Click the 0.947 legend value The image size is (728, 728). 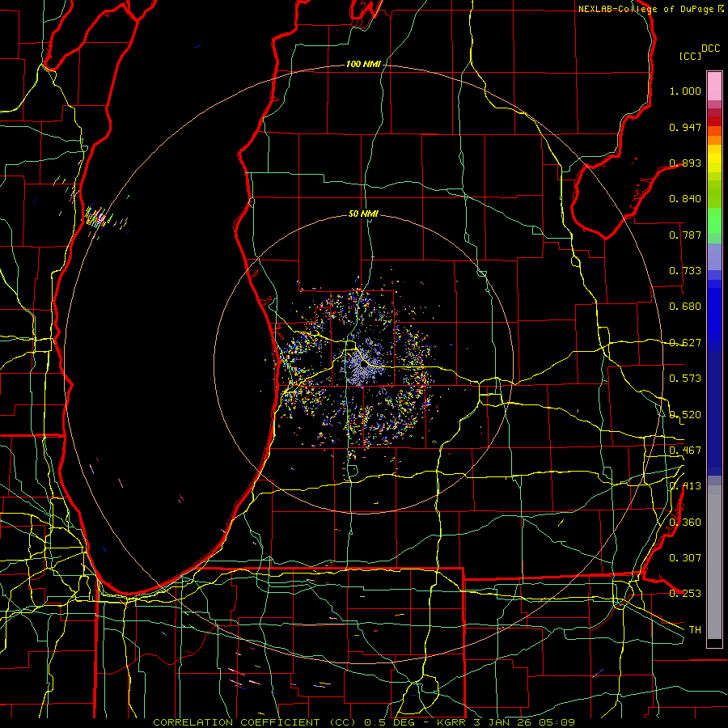tap(685, 127)
